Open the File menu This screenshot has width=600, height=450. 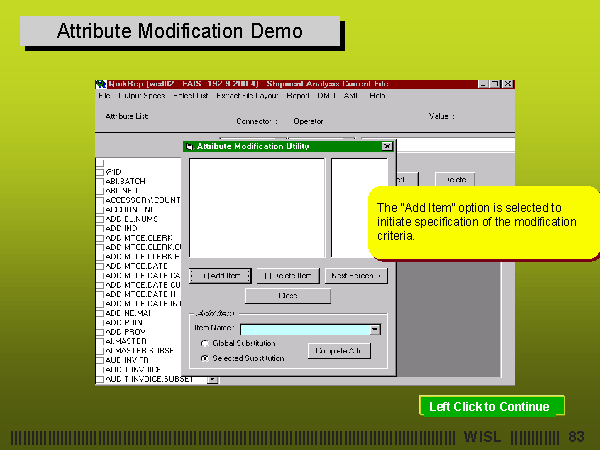click(104, 96)
